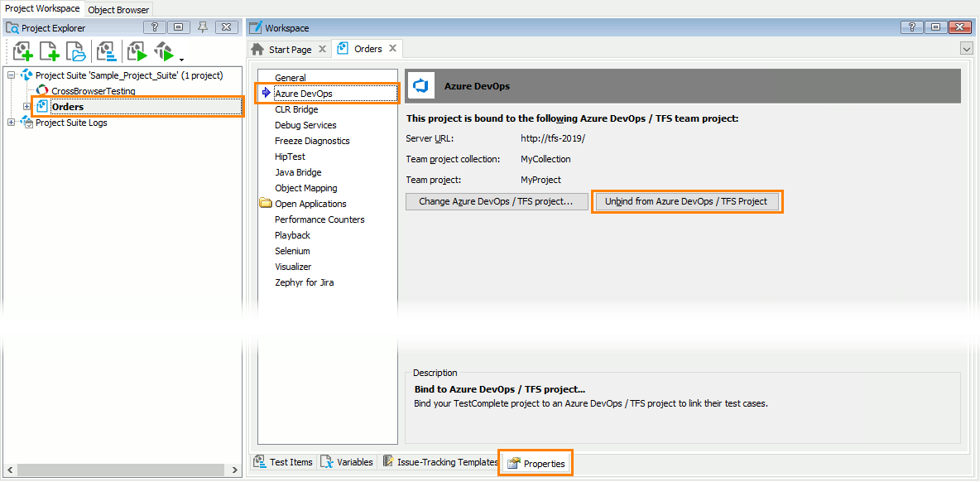Switch to the Variables tab
Screen dimensions: 980x482
click(x=347, y=462)
